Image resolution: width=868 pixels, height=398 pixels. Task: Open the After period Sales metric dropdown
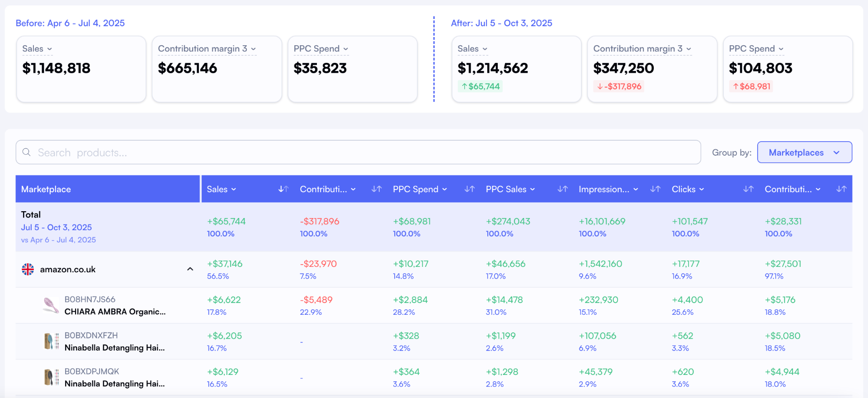point(472,49)
